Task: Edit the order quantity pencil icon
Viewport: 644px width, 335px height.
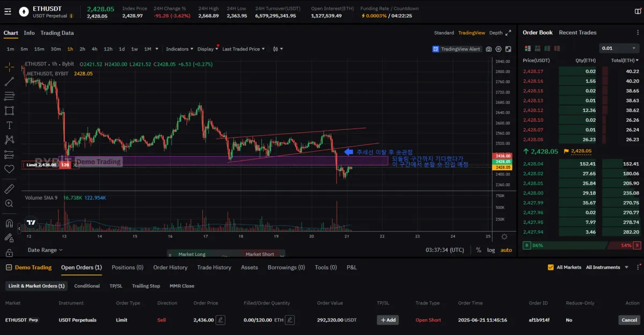Action: click(290, 320)
